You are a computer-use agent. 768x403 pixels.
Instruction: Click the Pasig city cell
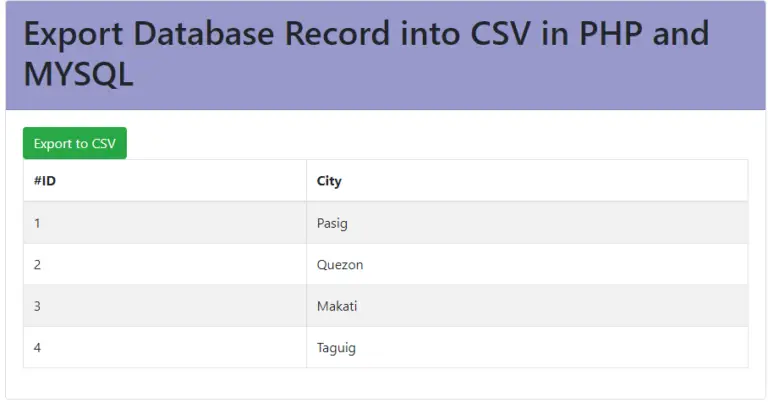click(x=528, y=223)
